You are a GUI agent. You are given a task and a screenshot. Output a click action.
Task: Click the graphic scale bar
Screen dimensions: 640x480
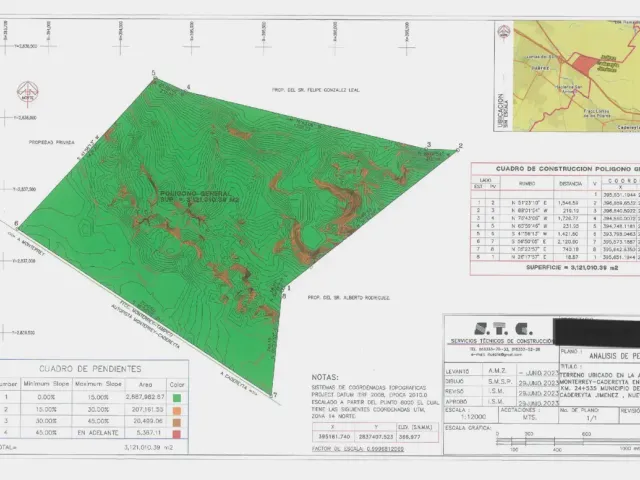pos(568,441)
